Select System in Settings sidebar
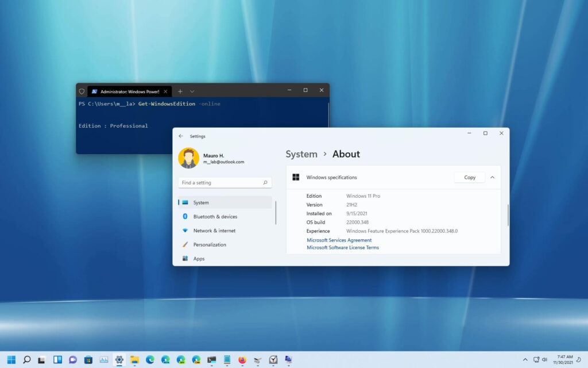 [225, 202]
